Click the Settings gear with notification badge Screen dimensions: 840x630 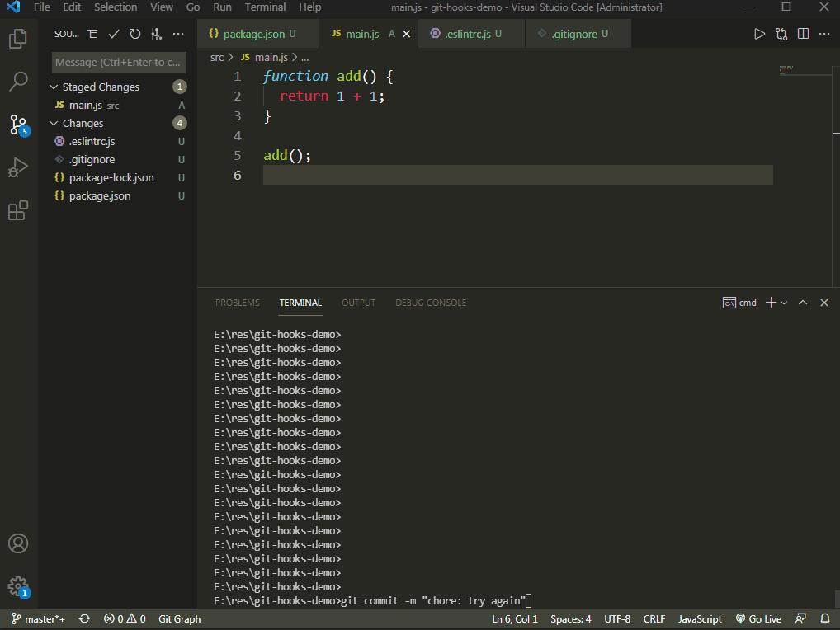pos(18,586)
